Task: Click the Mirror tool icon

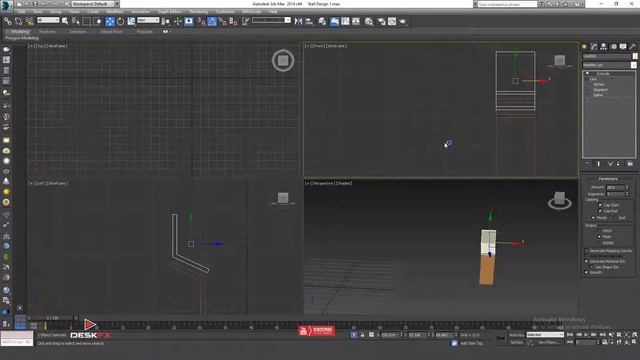Action: click(x=298, y=21)
